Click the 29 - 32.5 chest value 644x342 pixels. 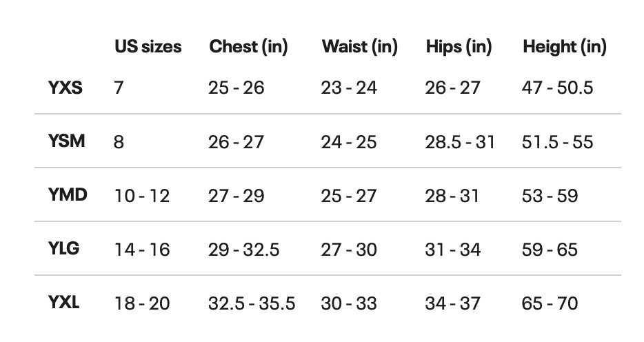244,250
